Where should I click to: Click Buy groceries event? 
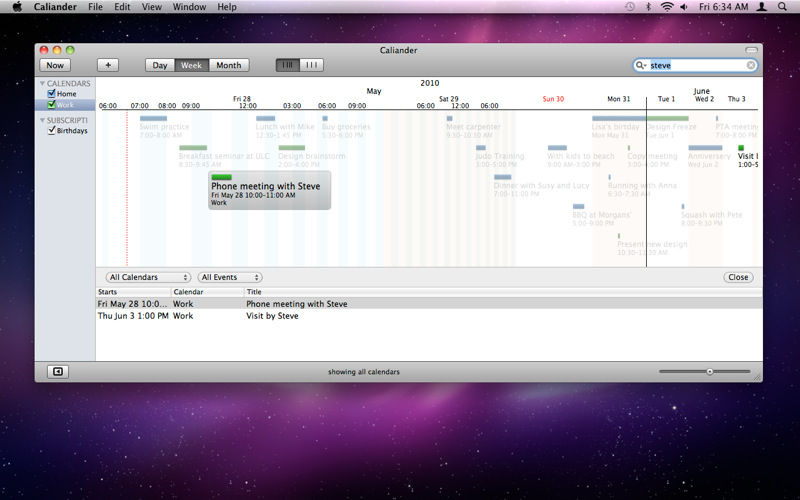point(346,127)
